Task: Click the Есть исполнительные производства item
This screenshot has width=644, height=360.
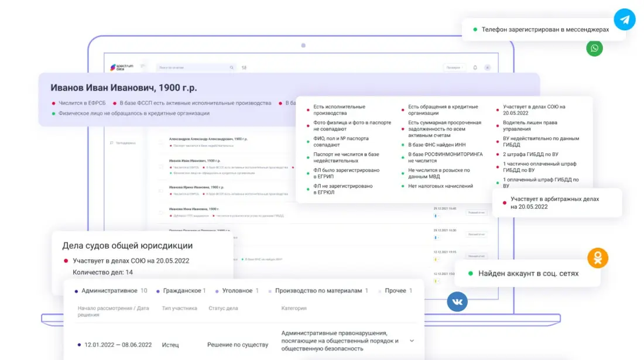Action: coord(339,109)
